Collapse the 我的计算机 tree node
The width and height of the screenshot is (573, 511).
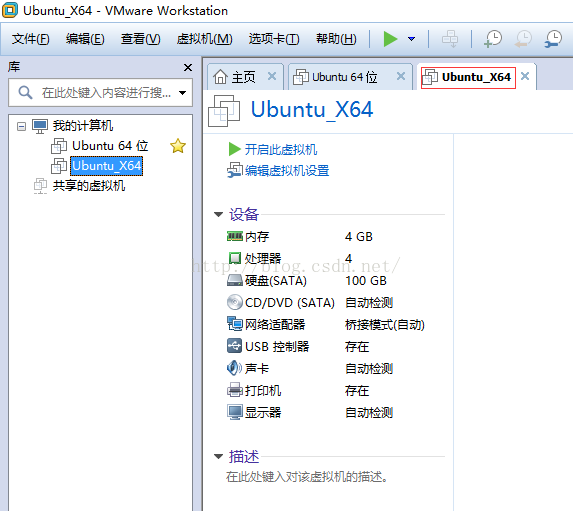point(22,126)
